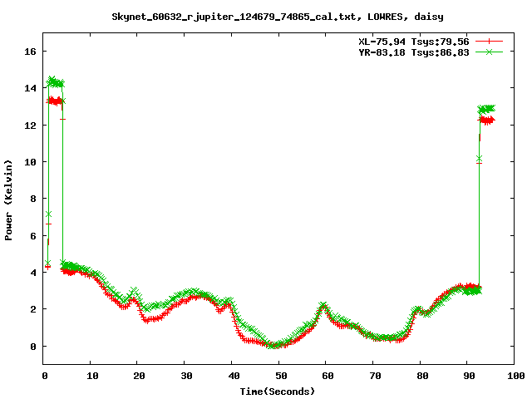Click y-axis tick label 8

point(33,199)
